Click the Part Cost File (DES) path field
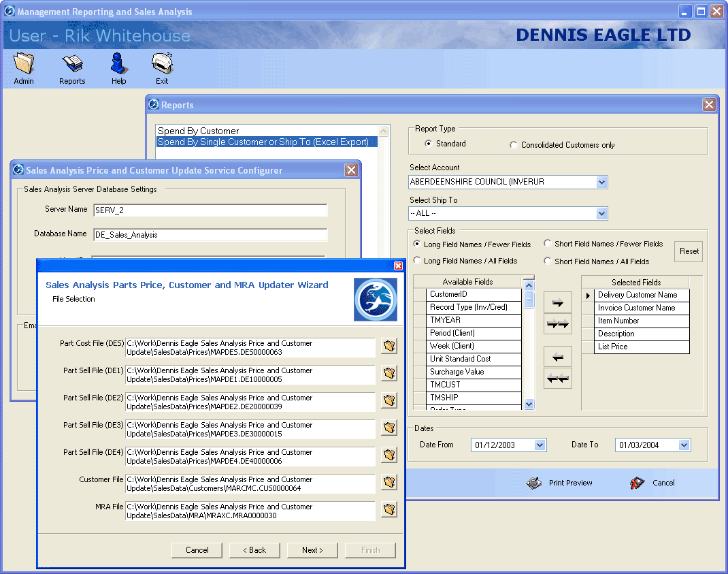Image resolution: width=728 pixels, height=574 pixels. coord(250,348)
